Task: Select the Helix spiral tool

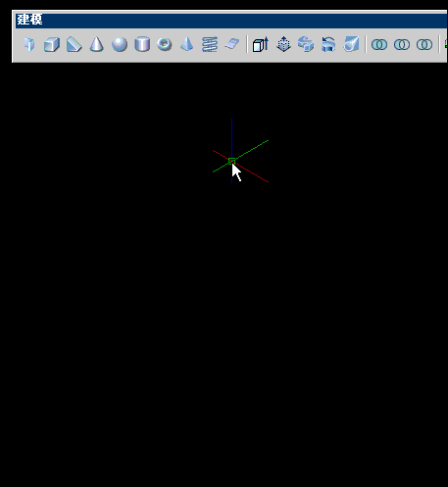Action: tap(210, 44)
